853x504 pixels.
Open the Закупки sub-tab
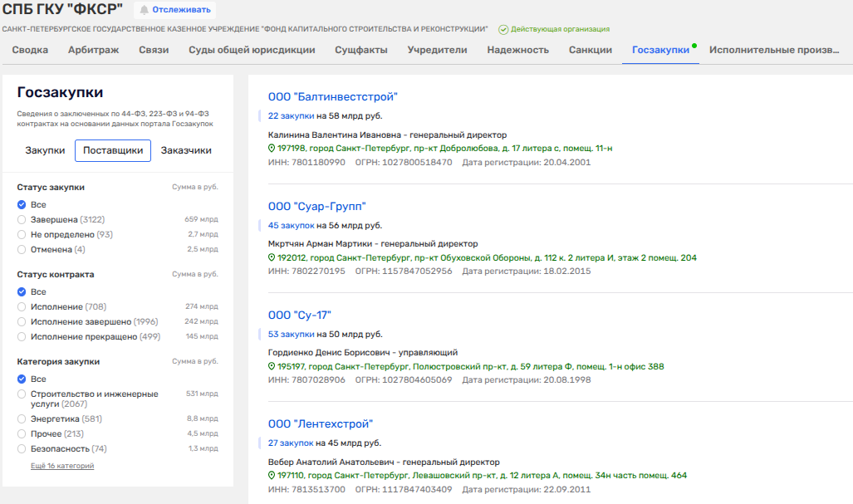click(45, 150)
